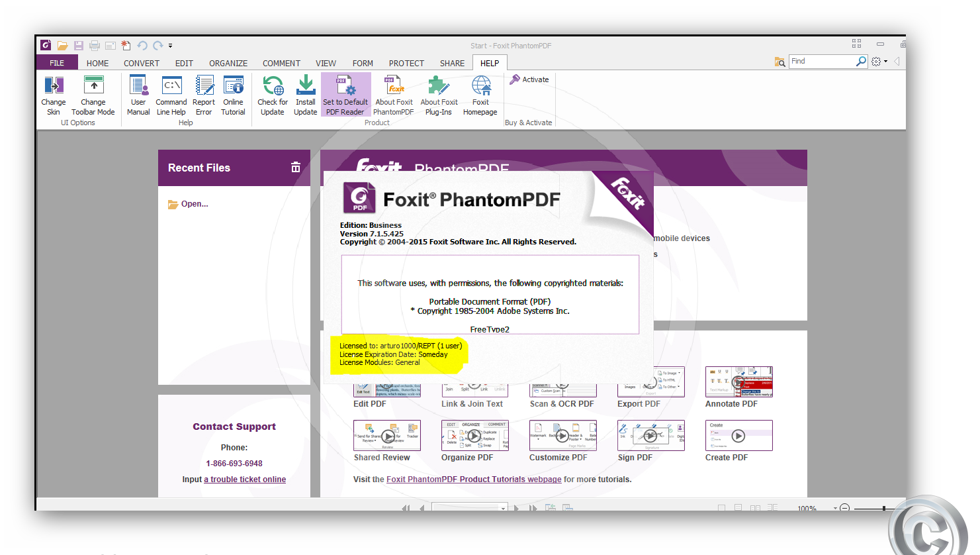The height and width of the screenshot is (555, 980).
Task: Open the FILE tab
Action: 57,63
